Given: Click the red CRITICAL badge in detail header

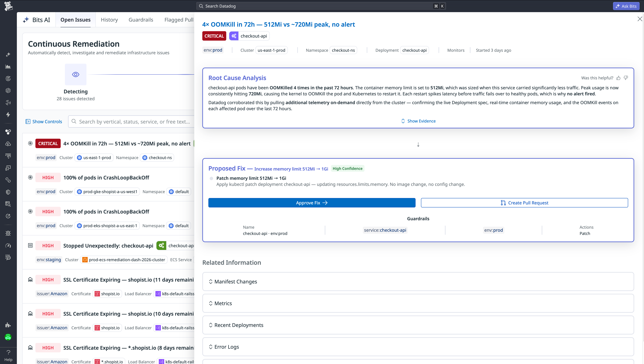Looking at the screenshot, I should pyautogui.click(x=214, y=36).
